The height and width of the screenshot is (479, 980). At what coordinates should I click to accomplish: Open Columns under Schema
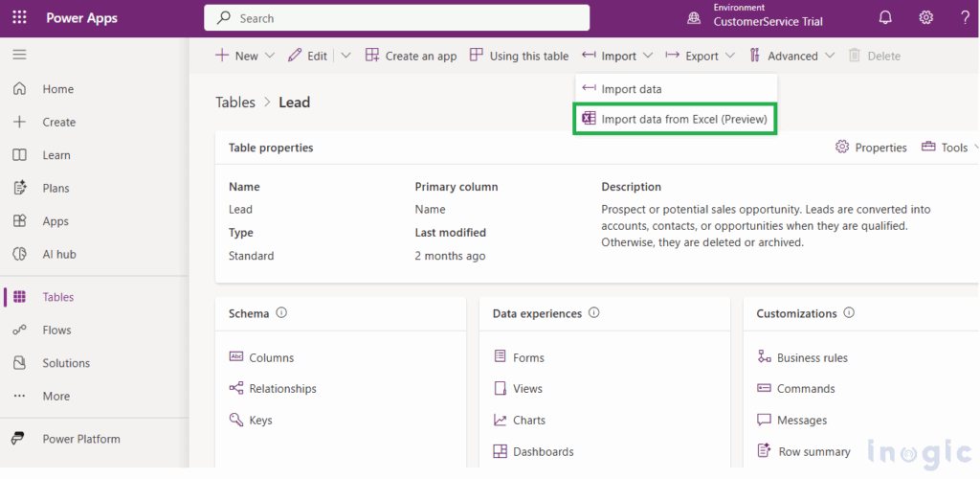[271, 357]
